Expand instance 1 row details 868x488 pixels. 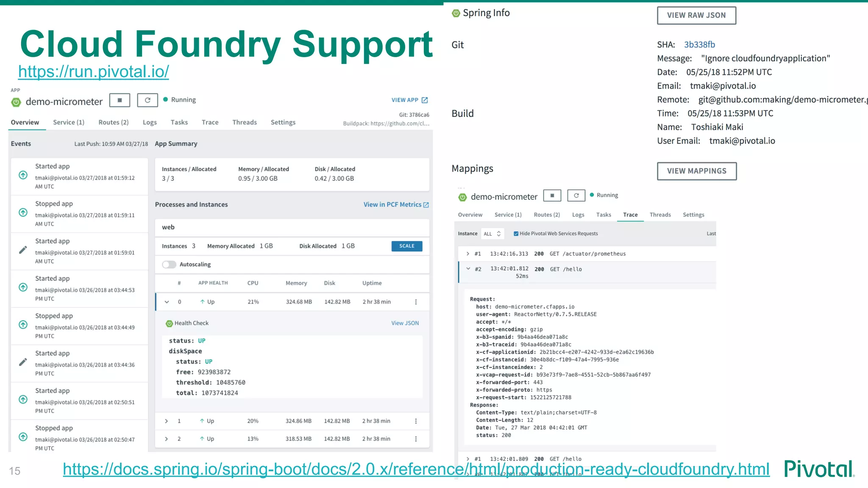167,421
